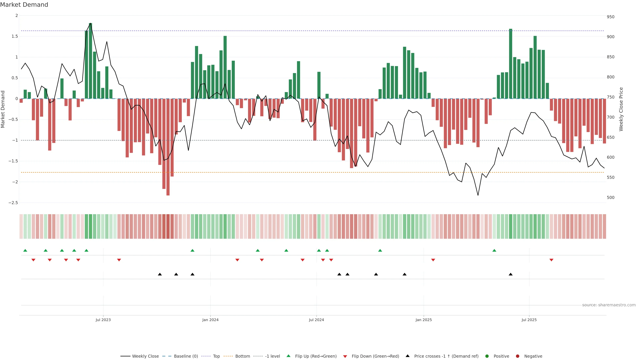Screen dimensions: 644x362
Task: Click the Negative red circle legend icon
Action: [518, 356]
